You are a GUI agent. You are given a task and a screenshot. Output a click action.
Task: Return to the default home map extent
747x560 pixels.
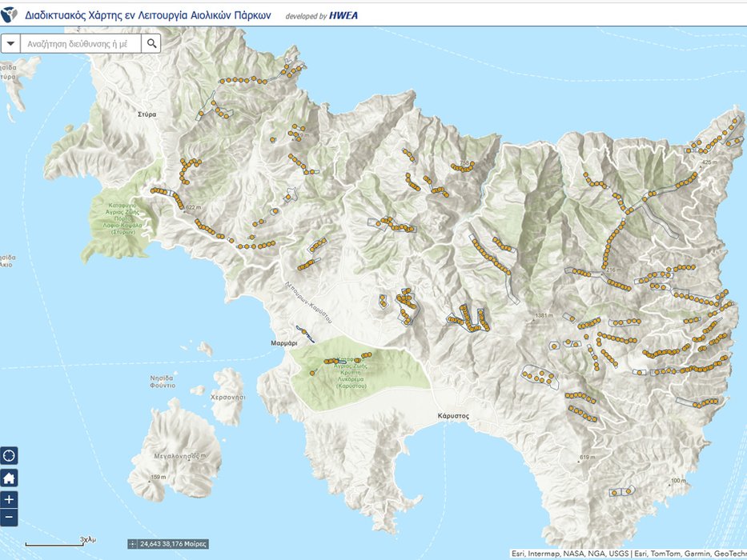[x=10, y=478]
